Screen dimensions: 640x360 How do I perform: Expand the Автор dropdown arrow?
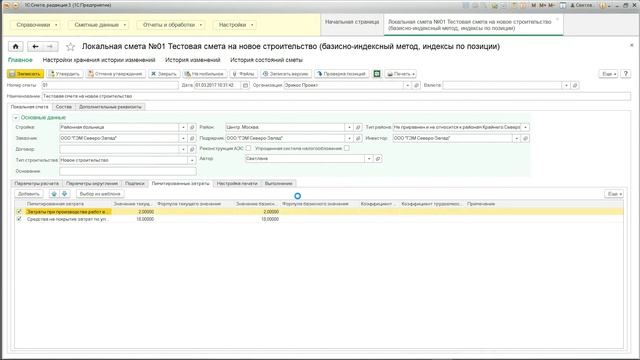(369, 158)
